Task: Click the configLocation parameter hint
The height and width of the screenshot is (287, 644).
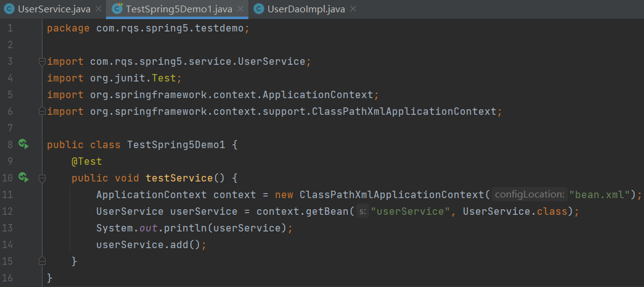Action: click(529, 194)
